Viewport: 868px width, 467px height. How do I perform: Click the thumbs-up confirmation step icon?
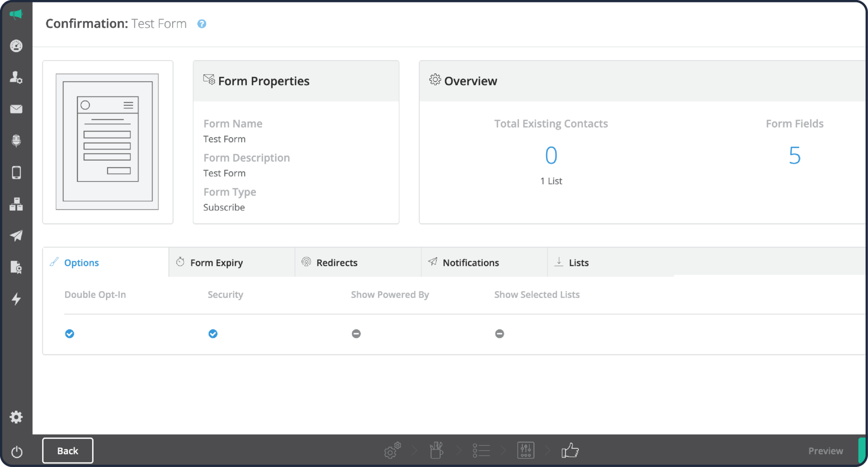pyautogui.click(x=570, y=450)
